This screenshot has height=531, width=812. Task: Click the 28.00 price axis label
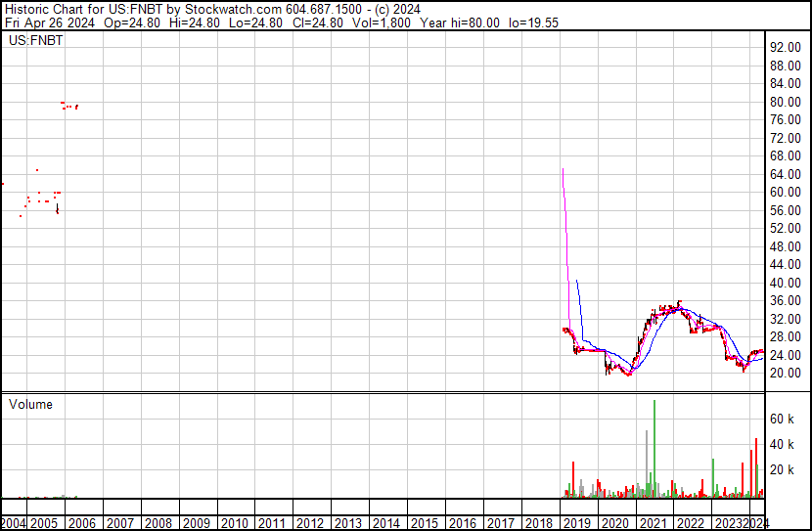[x=786, y=337]
